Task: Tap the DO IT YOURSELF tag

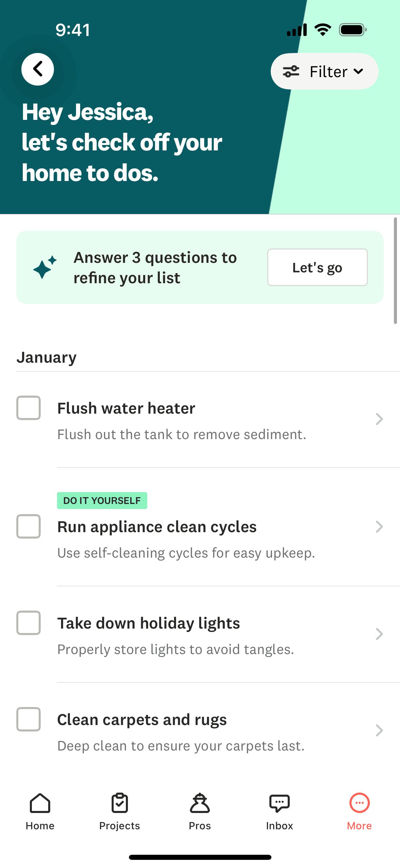Action: tap(102, 501)
